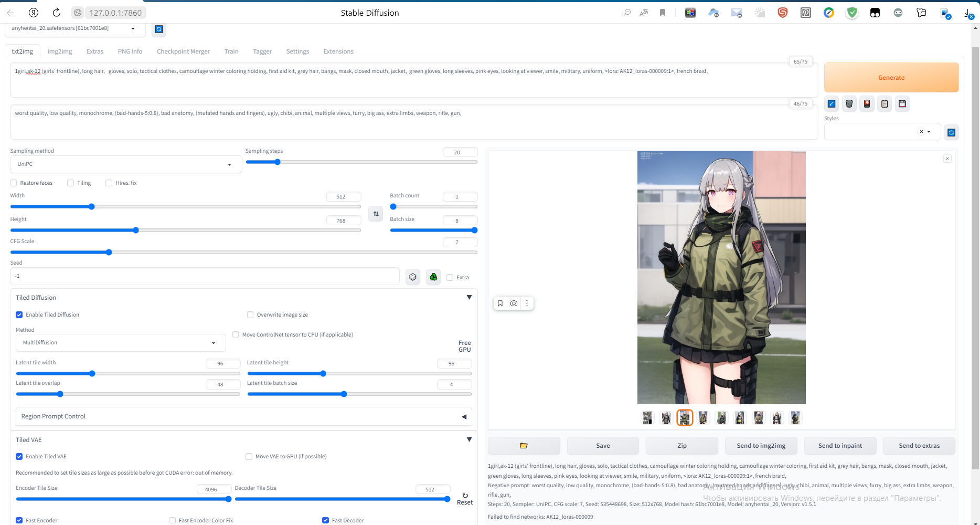Screen dimensions: 980x525
Task: Refresh the checkpoint list next to anyhentai_20
Action: pos(159,29)
